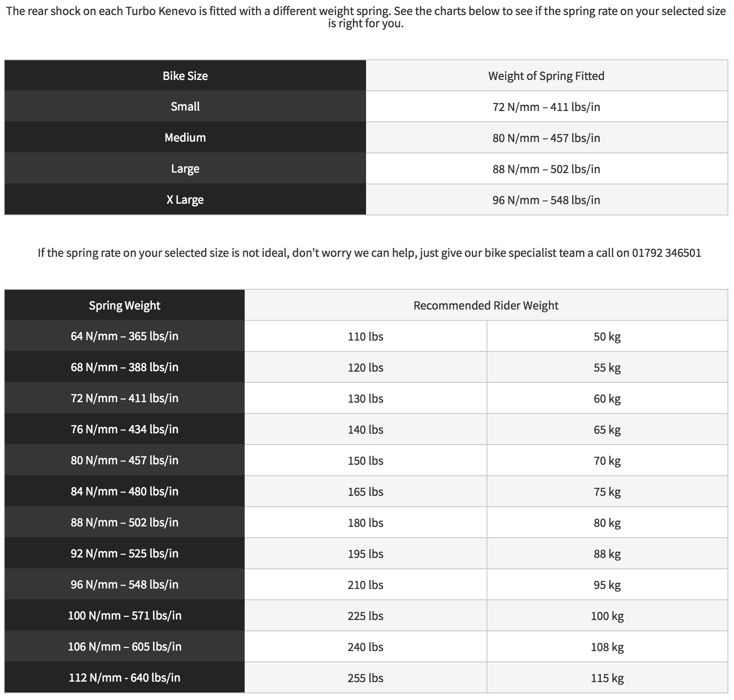Click the Spring Weight column header
This screenshot has height=700, width=734.
click(125, 305)
